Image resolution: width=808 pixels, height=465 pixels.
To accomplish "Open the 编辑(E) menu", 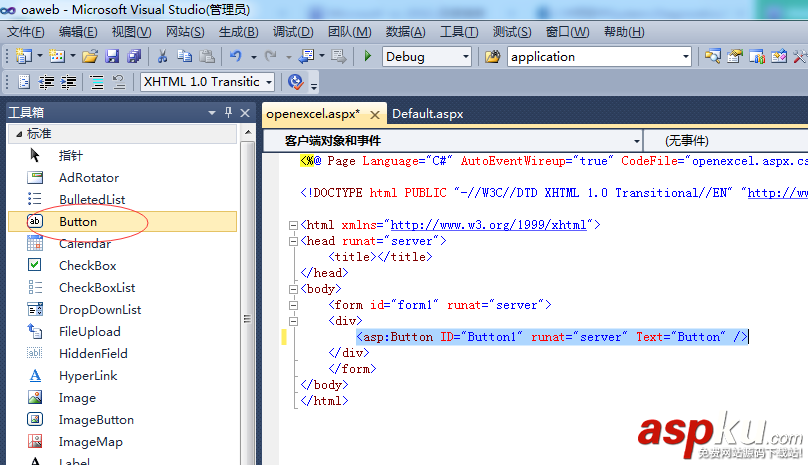I will pyautogui.click(x=78, y=32).
